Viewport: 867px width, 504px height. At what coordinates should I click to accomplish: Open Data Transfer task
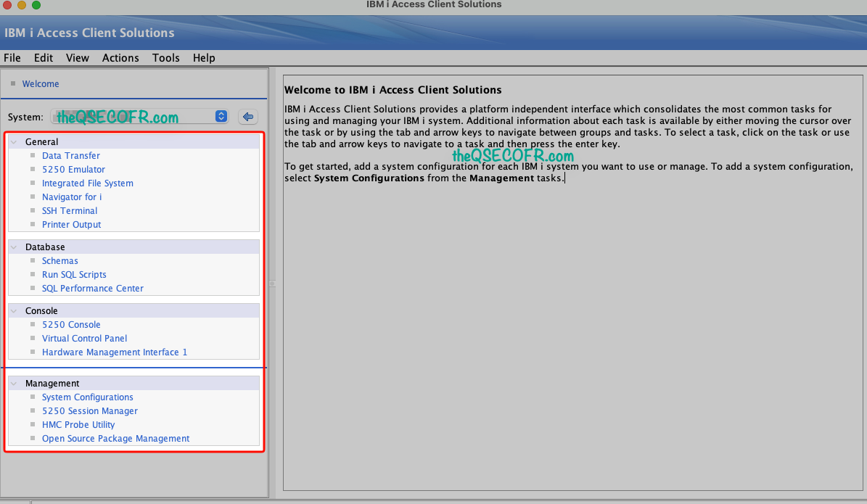coord(71,156)
